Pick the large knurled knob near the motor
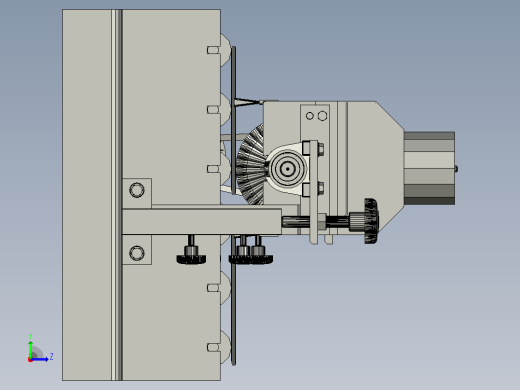Screen dimensions: 520x390 point(371,221)
